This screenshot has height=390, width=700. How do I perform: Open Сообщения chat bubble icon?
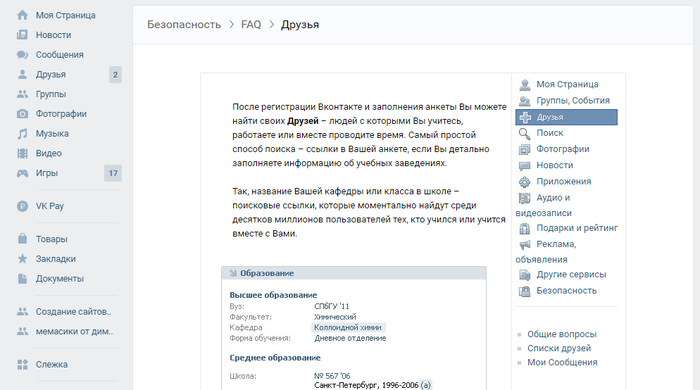pos(22,54)
